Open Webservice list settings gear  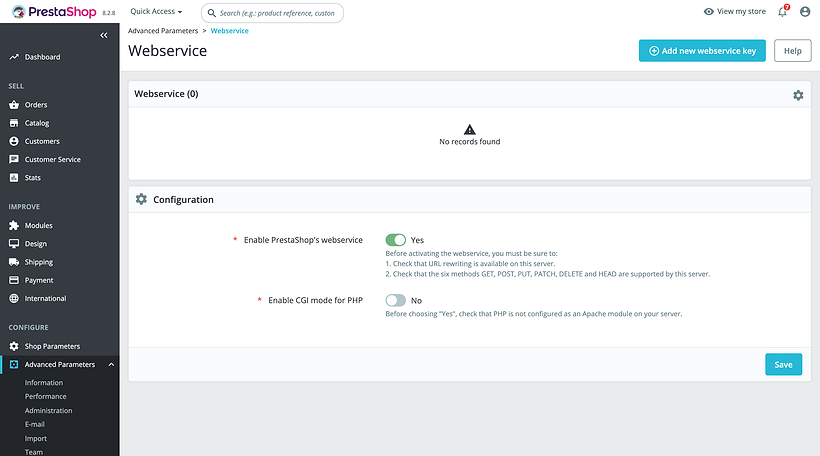[798, 95]
